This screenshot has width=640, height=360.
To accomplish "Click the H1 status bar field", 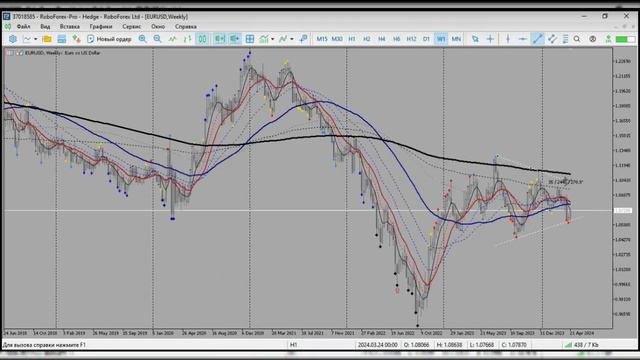I will 293,345.
